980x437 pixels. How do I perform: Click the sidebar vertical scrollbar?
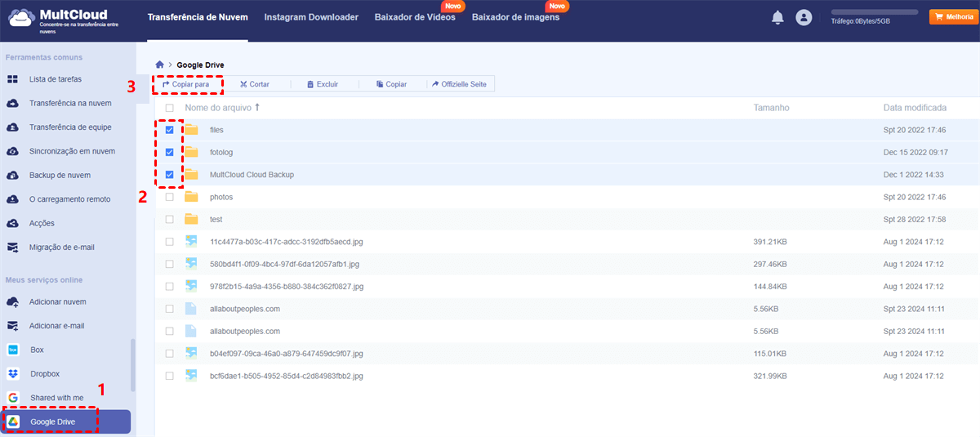(133, 366)
